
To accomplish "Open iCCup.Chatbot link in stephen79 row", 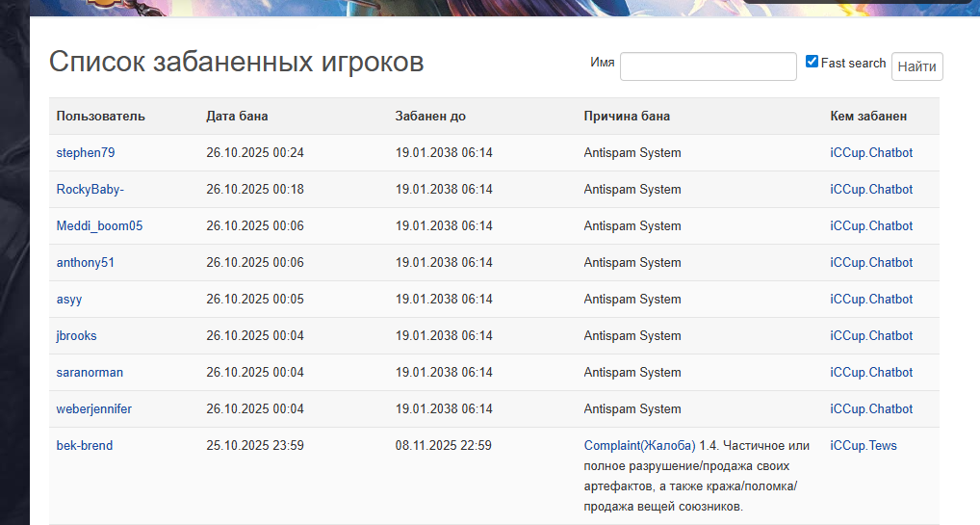I will click(871, 152).
